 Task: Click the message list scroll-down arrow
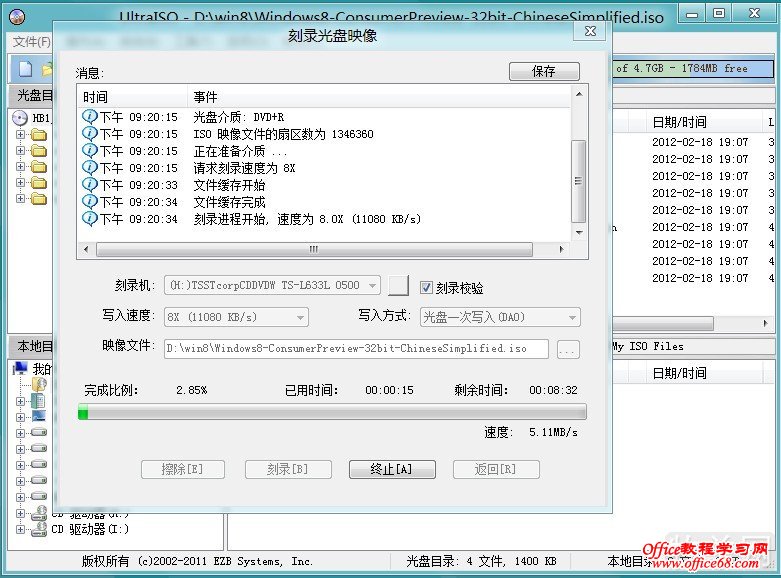pos(579,232)
